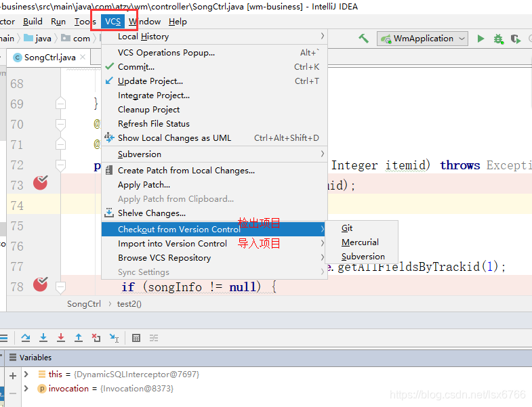The height and width of the screenshot is (407, 532).
Task: Select Commit... menu item
Action: click(x=214, y=67)
